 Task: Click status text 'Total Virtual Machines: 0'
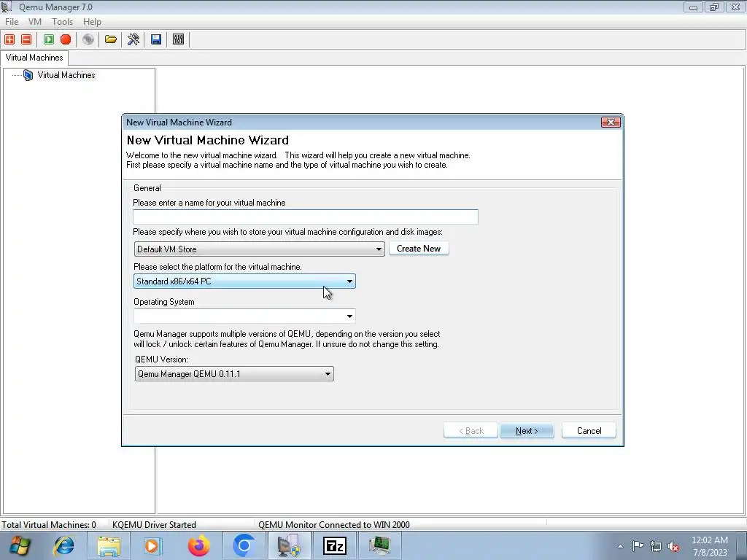click(49, 525)
